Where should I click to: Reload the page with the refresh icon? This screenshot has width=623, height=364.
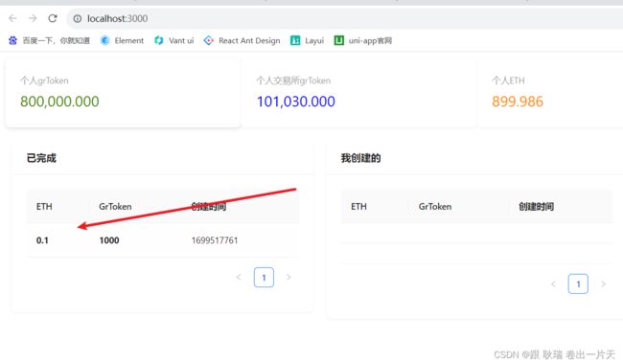(x=53, y=18)
